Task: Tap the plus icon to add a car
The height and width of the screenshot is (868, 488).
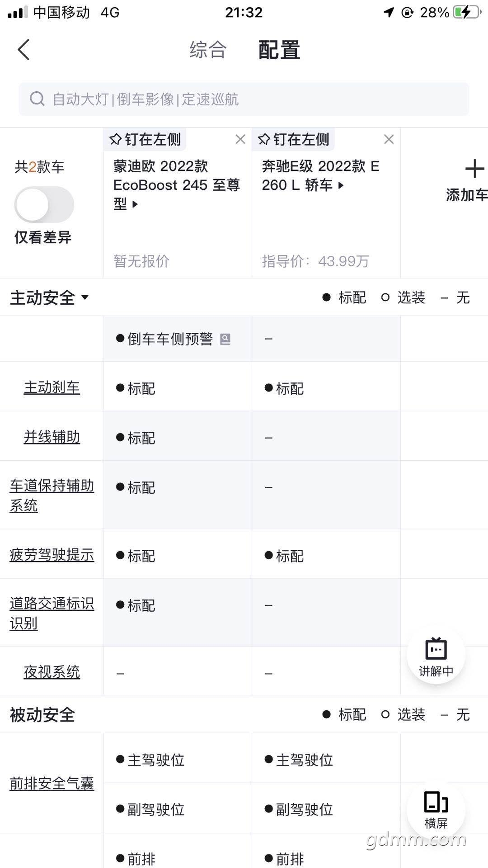Action: click(474, 169)
